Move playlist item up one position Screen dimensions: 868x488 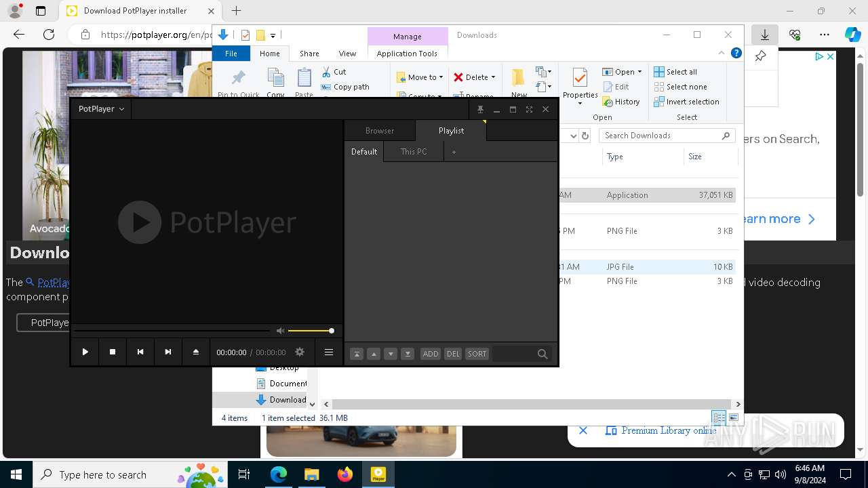(374, 354)
